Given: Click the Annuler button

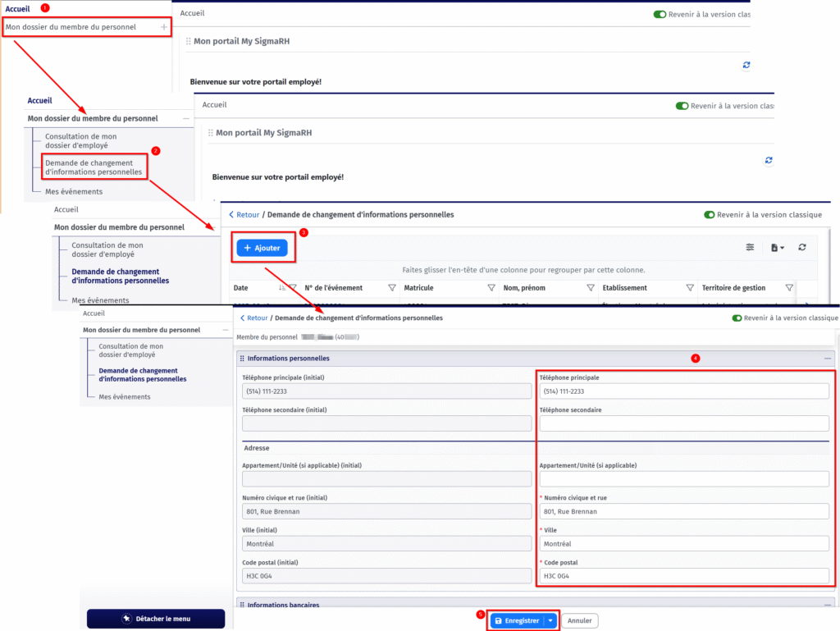Looking at the screenshot, I should [x=580, y=621].
